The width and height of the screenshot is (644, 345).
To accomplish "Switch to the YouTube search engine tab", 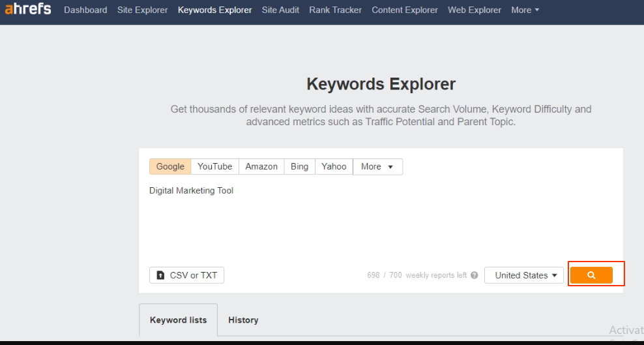I will tap(215, 167).
